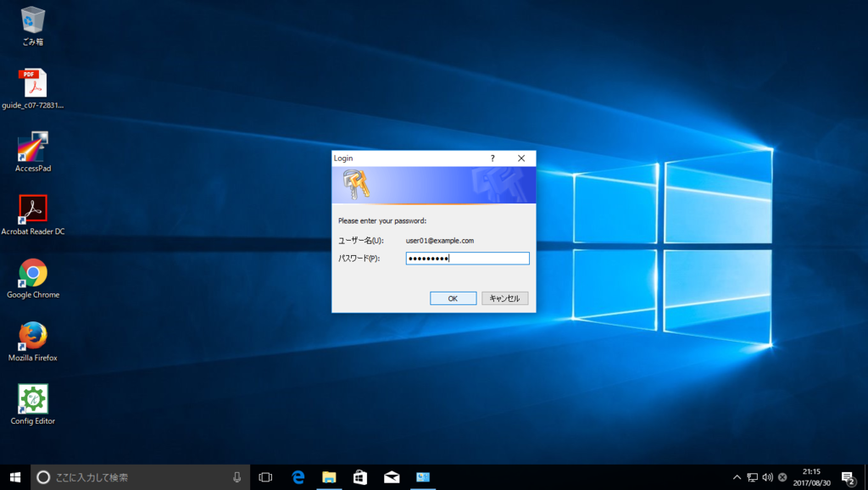The width and height of the screenshot is (868, 490).
Task: Launch the Google Chrome desktop shortcut
Action: 33,279
